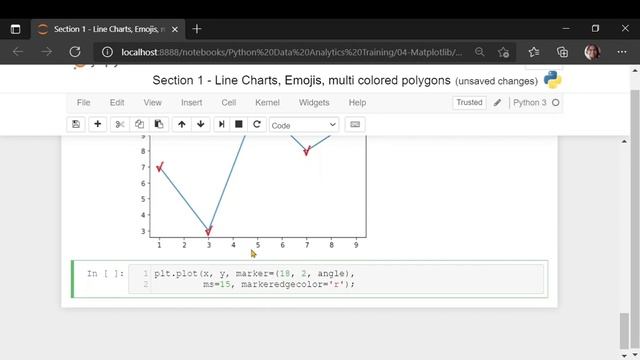Open a new tab with the plus button
The width and height of the screenshot is (640, 360).
197,29
